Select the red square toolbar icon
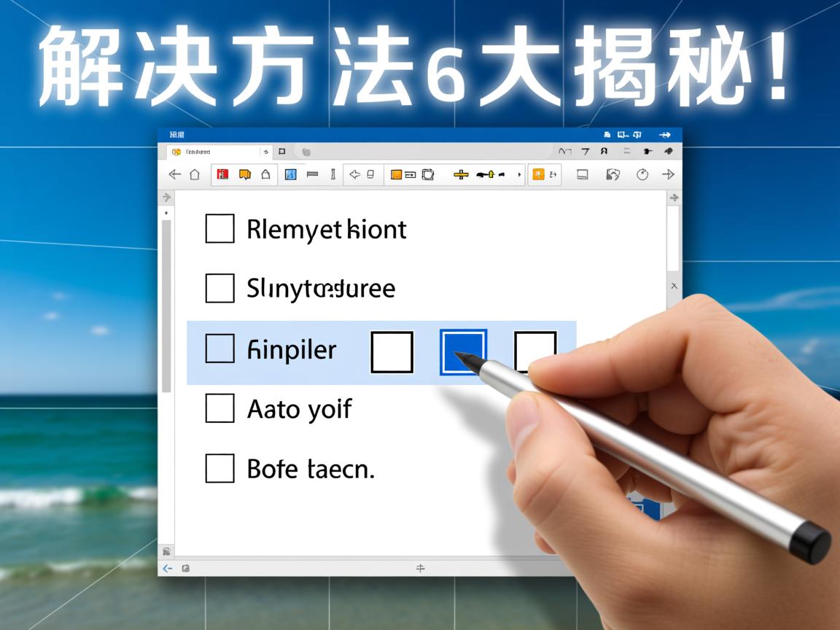 223,174
